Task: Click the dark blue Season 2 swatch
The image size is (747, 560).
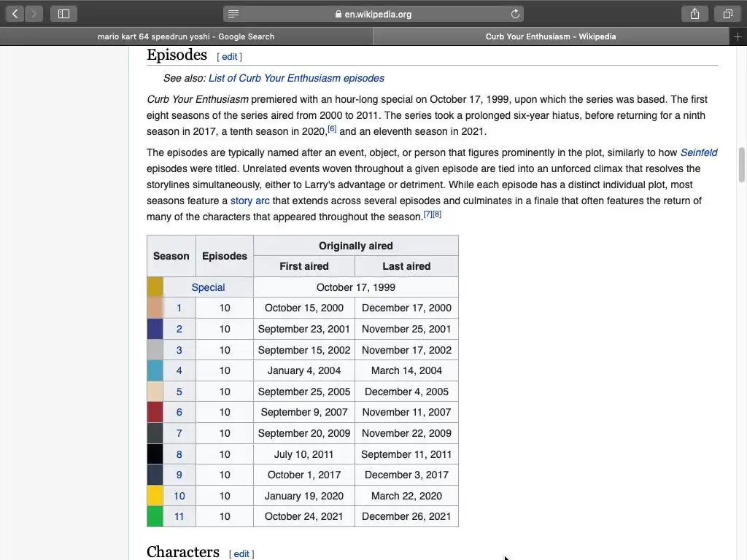Action: click(x=155, y=329)
